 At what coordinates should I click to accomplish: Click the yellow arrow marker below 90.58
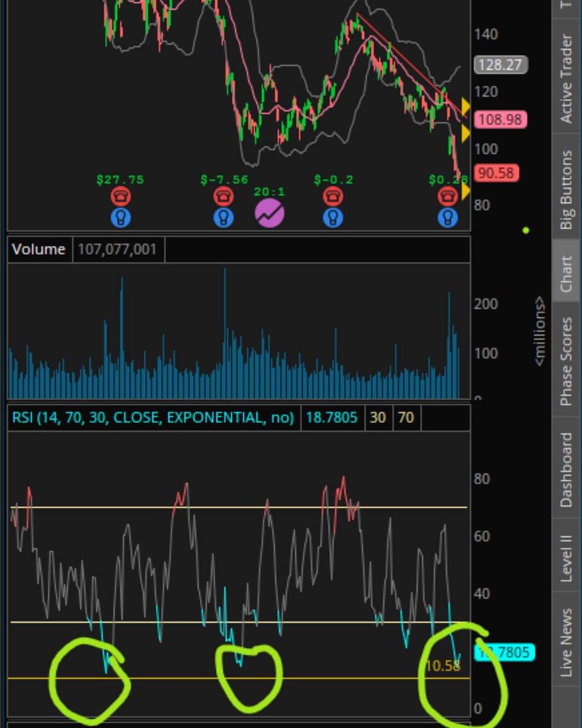pyautogui.click(x=466, y=192)
